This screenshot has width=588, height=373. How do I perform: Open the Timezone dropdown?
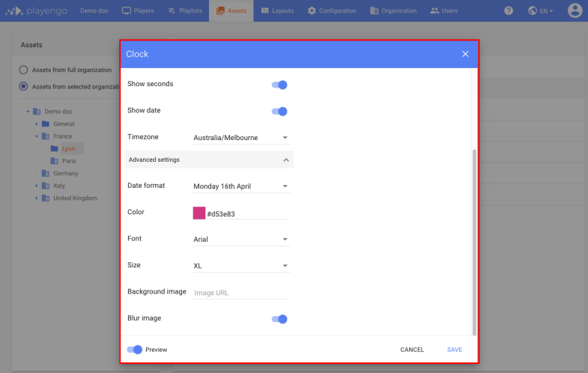pos(241,138)
